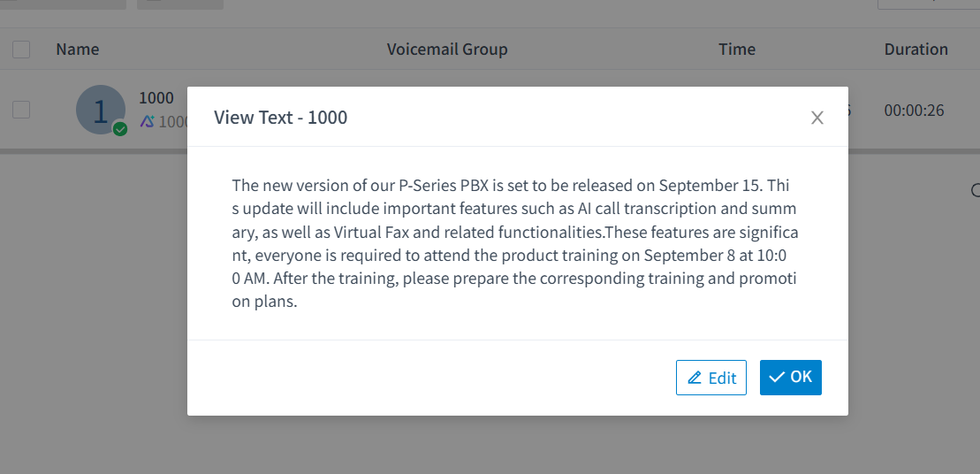Click the partially visible button at top right
980x474 pixels.
point(928,4)
